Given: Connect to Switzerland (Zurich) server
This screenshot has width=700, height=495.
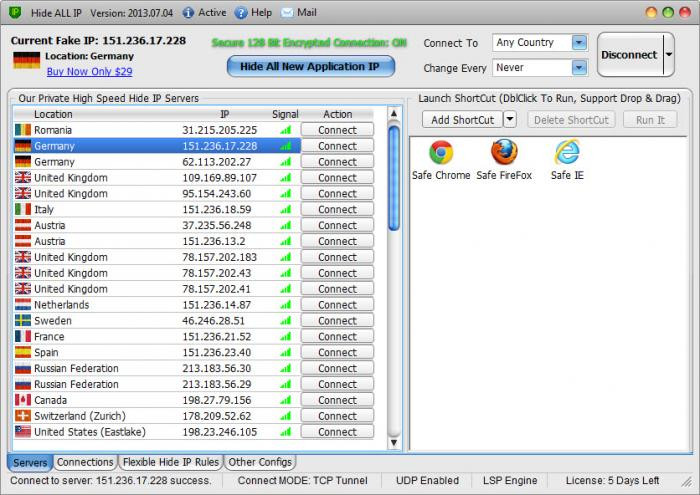Looking at the screenshot, I should 338,416.
